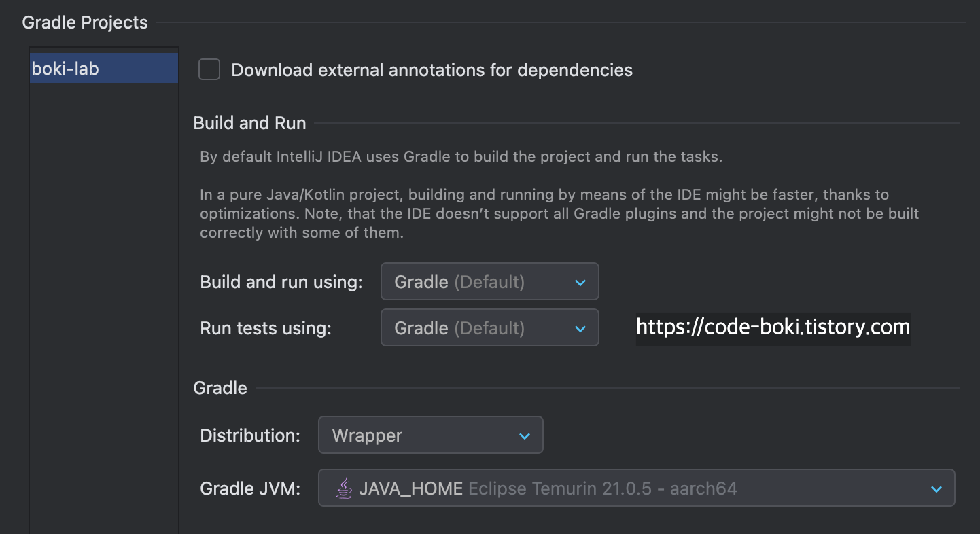Image resolution: width=980 pixels, height=534 pixels.
Task: Click the Gradle JVM label
Action: pyautogui.click(x=250, y=488)
